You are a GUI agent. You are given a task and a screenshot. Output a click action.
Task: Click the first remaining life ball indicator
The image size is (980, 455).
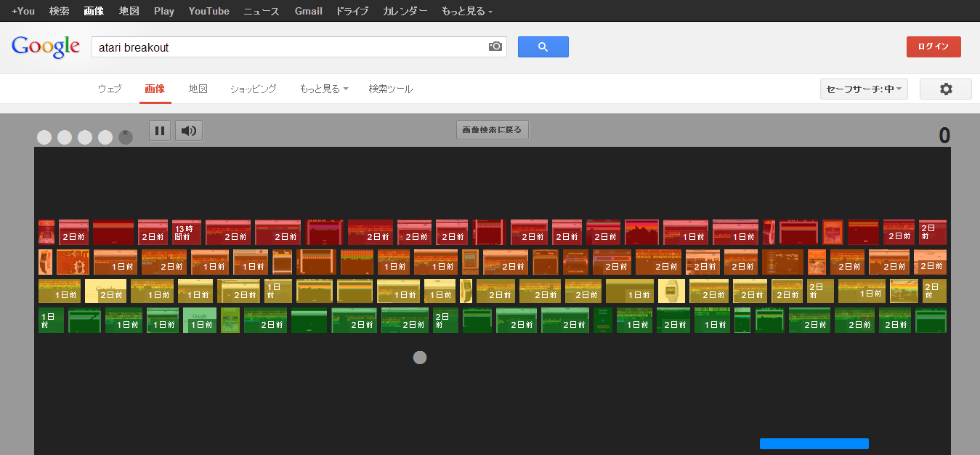click(x=44, y=137)
